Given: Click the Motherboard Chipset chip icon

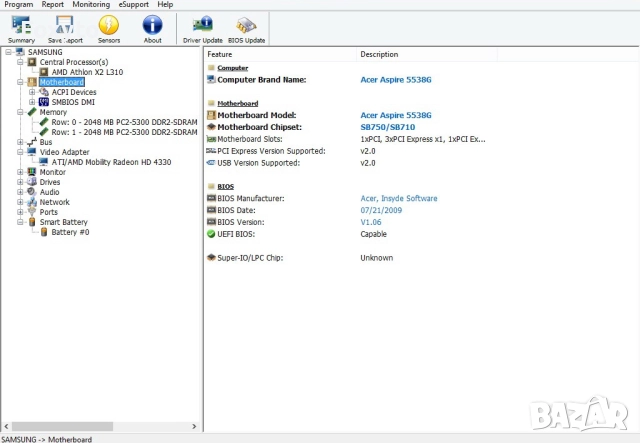Looking at the screenshot, I should pos(211,127).
